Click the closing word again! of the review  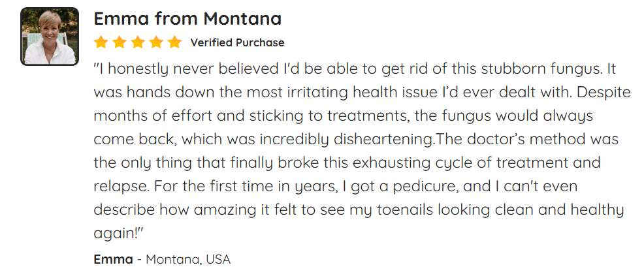coord(118,234)
